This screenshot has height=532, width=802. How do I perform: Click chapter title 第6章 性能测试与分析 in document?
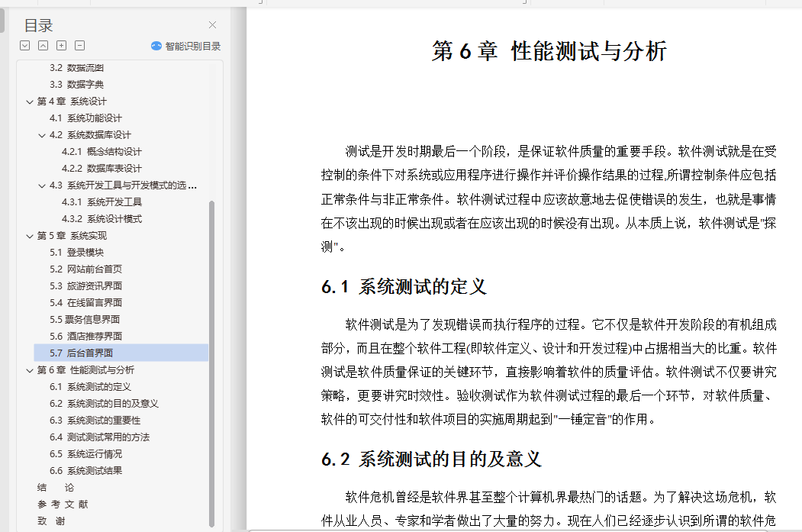549,51
